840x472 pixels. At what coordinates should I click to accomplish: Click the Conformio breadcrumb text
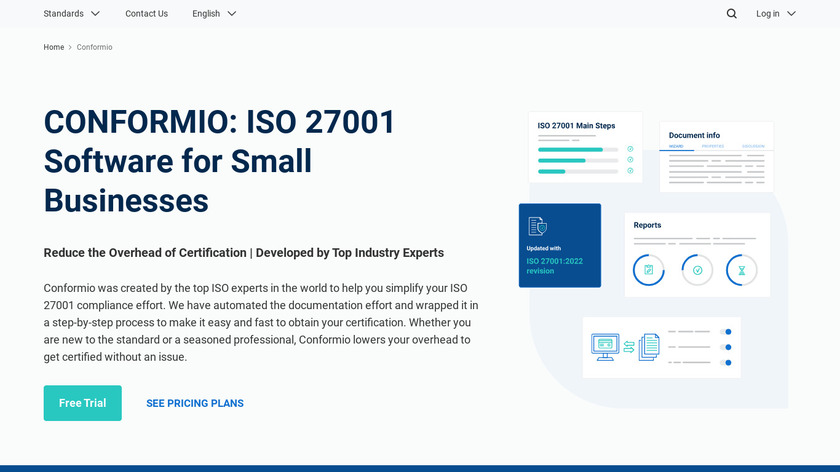(94, 47)
